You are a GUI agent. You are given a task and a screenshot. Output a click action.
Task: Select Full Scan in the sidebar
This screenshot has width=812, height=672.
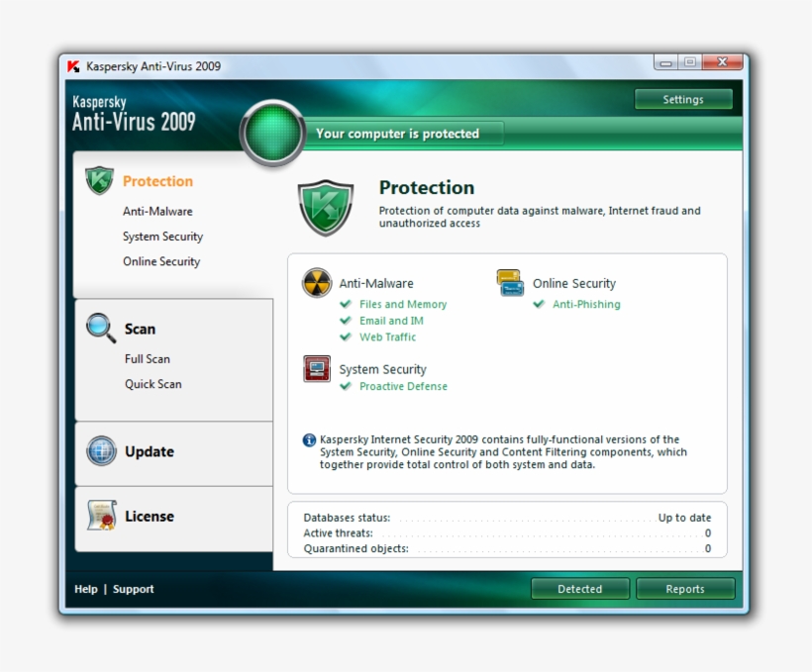click(x=148, y=359)
